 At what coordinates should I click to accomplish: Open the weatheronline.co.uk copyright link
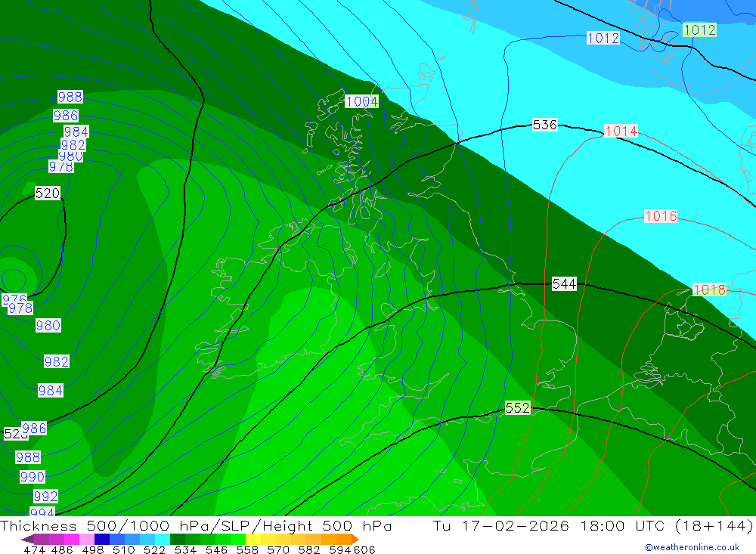point(692,547)
